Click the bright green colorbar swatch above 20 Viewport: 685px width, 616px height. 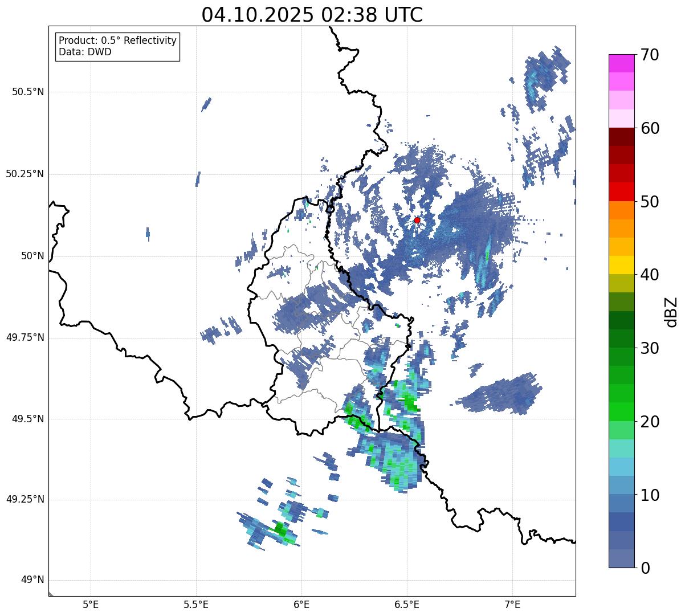point(622,412)
